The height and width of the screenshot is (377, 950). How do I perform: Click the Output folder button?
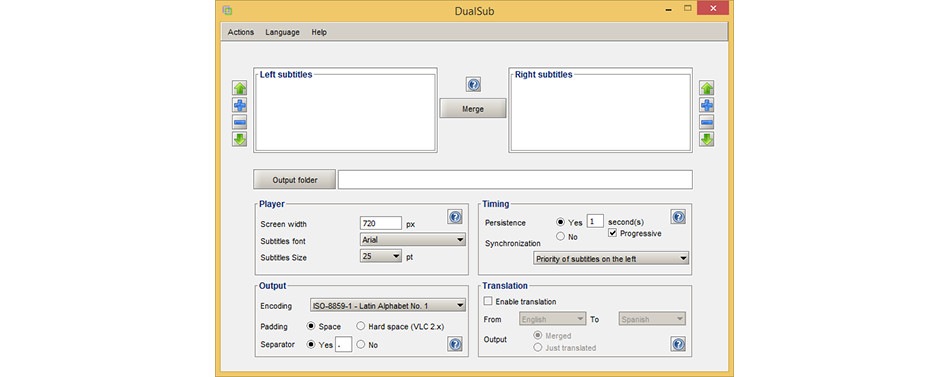294,179
